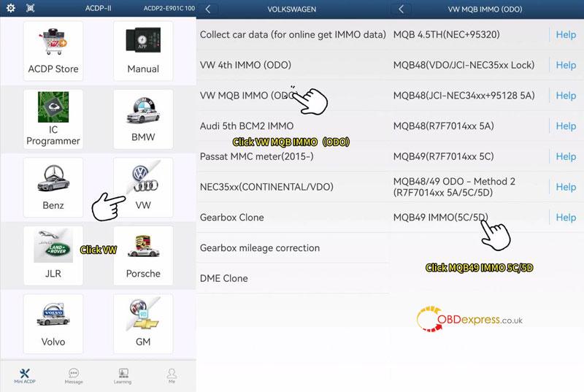Screen dimensions: 584x392
Task: Go back from VW MQB IMMO (ODO) screen
Action: pyautogui.click(x=401, y=9)
